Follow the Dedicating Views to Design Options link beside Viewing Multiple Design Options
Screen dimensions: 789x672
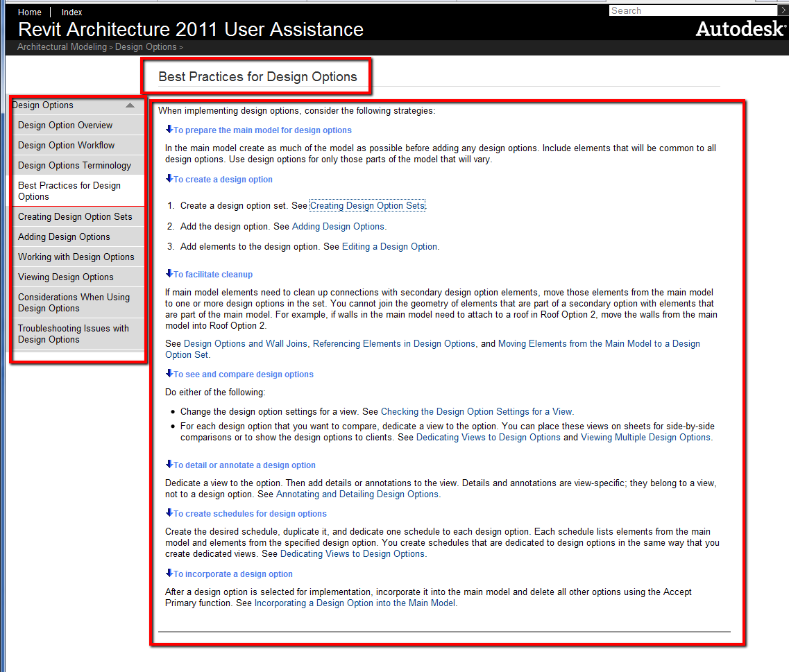coord(488,437)
